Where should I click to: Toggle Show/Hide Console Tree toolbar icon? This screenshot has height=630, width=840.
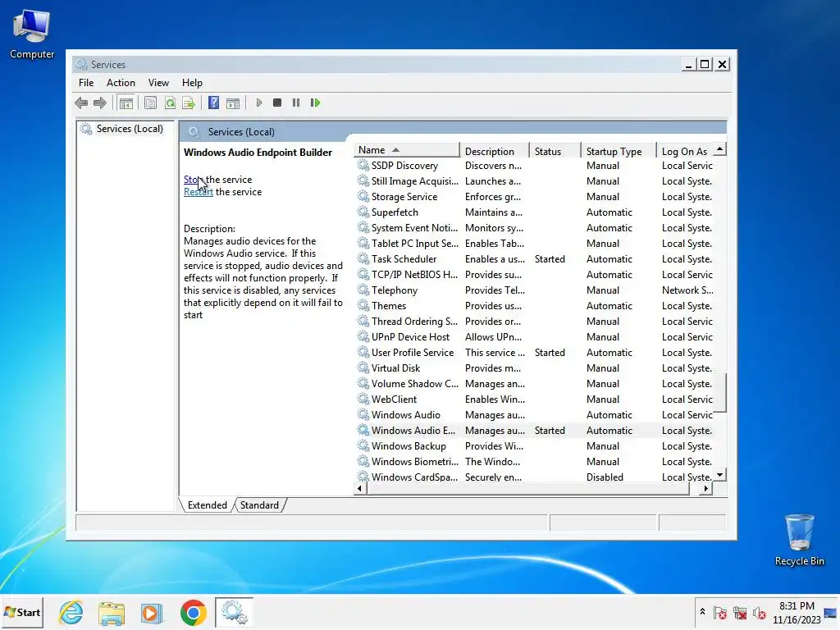tap(126, 103)
